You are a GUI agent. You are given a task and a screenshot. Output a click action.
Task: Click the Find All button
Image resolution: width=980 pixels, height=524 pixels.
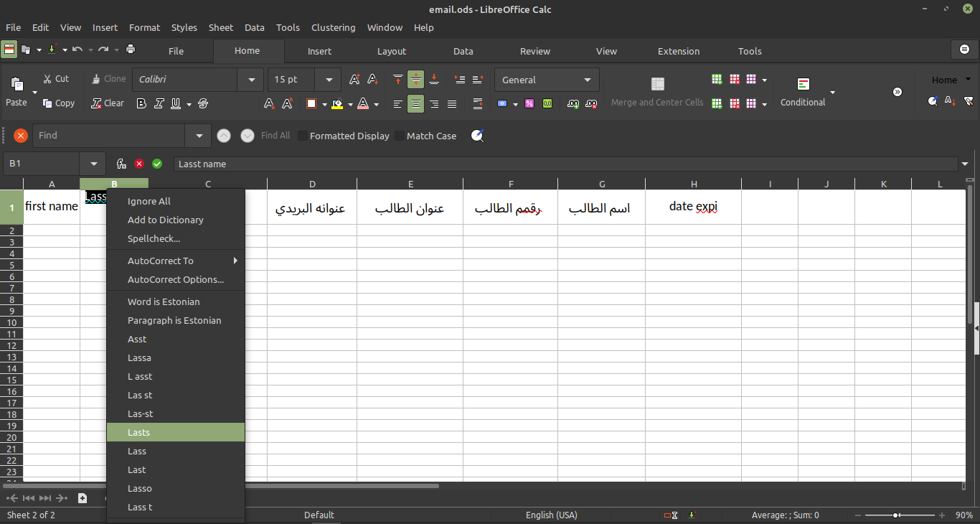(275, 136)
